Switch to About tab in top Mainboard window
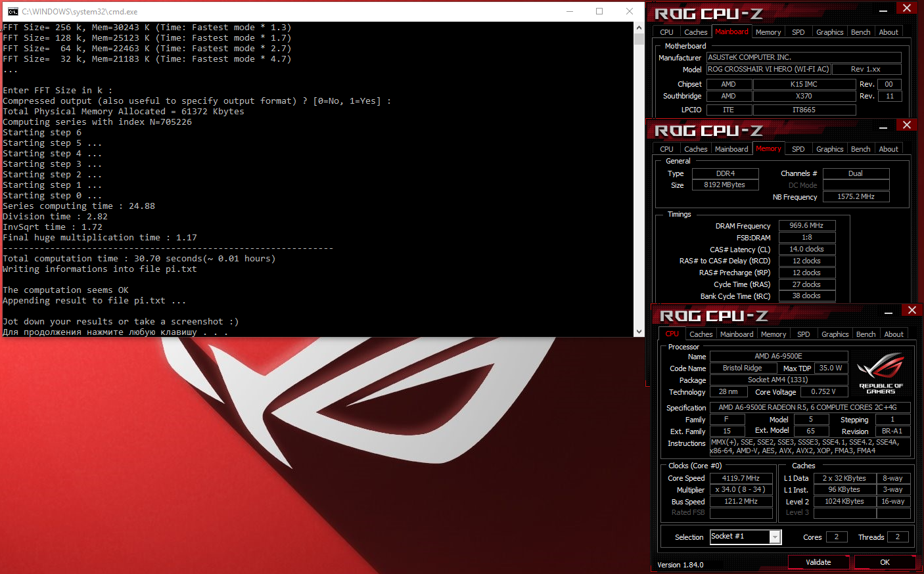The height and width of the screenshot is (574, 924). [888, 32]
